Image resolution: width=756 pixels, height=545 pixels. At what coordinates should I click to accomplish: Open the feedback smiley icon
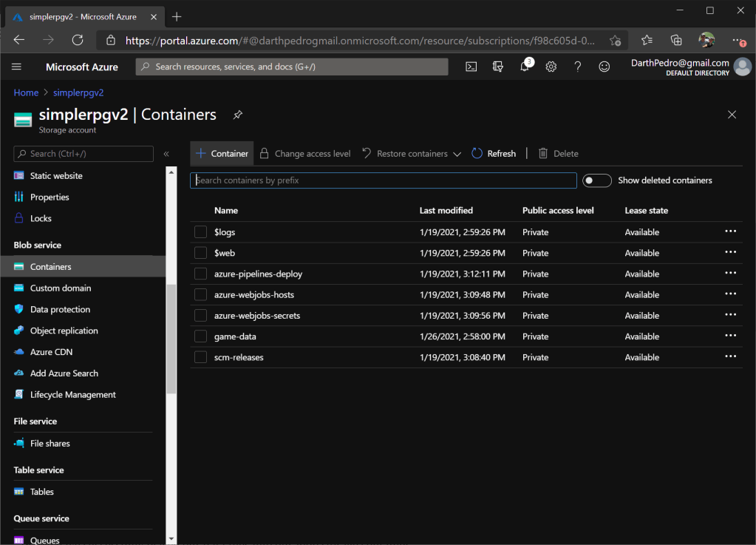coord(604,67)
